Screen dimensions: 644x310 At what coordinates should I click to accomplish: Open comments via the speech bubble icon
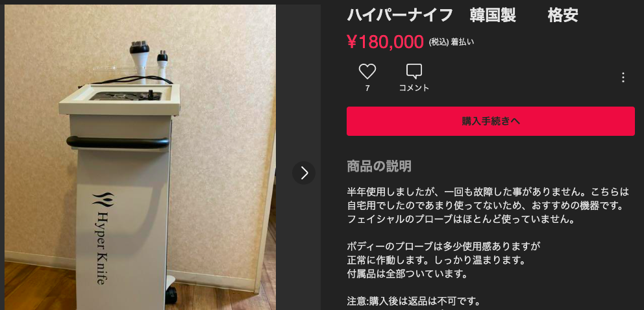(x=414, y=71)
